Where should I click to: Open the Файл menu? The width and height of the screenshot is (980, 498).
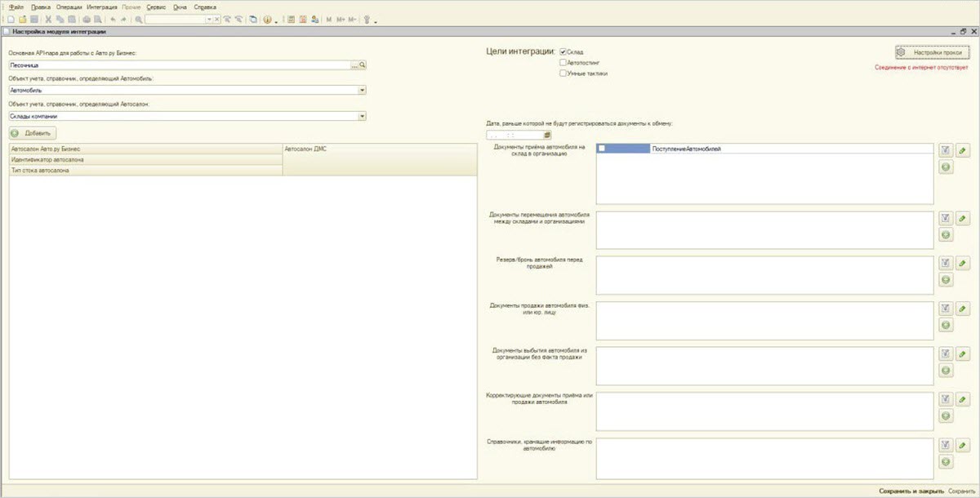click(16, 7)
